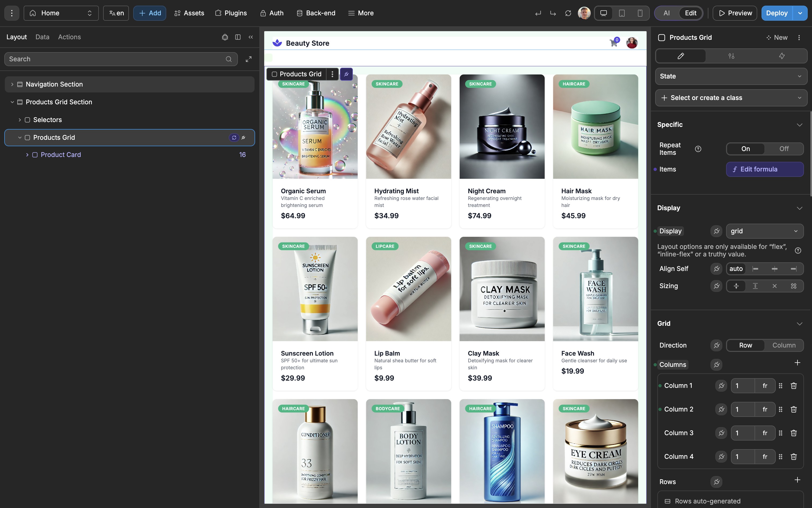Bind the Display property plug icon
The height and width of the screenshot is (508, 812).
(716, 231)
